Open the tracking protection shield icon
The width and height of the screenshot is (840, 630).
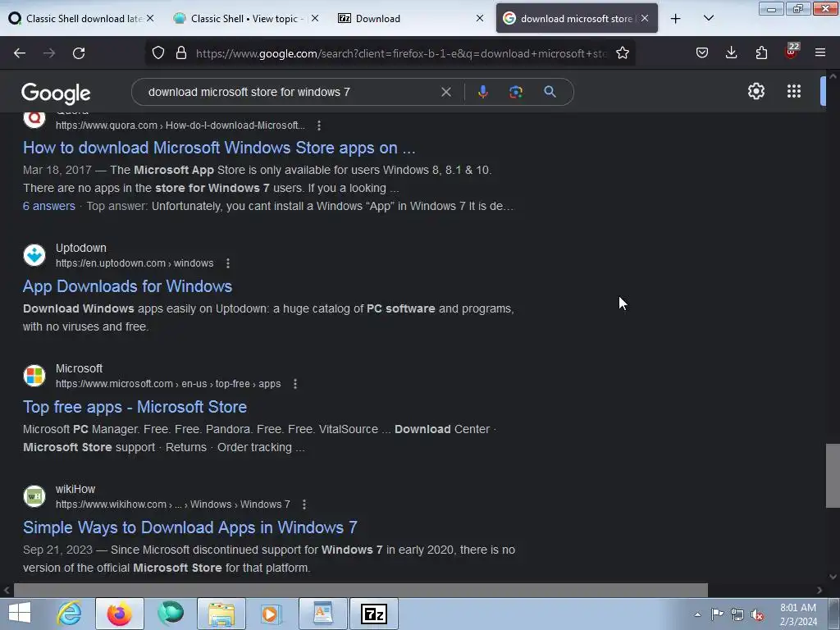[x=158, y=53]
